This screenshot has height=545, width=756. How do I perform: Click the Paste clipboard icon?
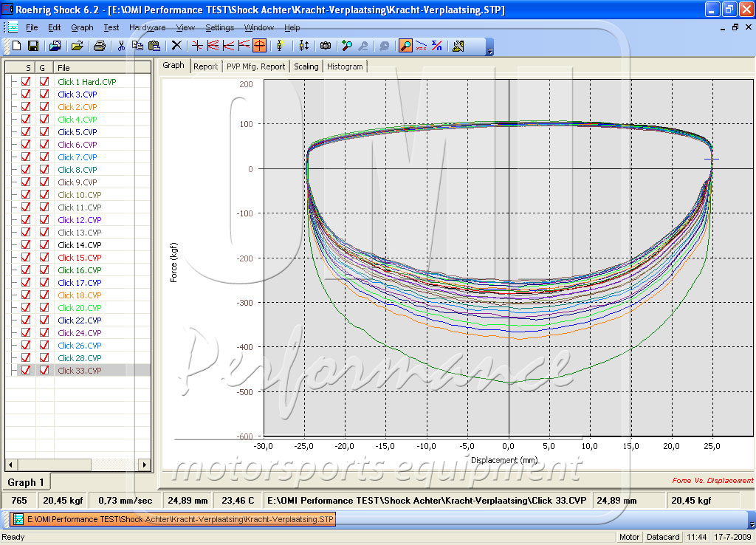point(154,46)
